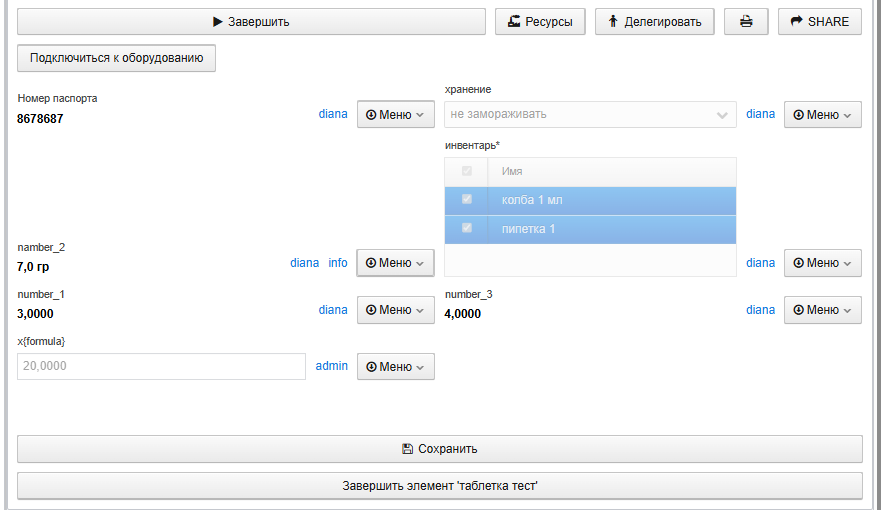Screen dimensions: 881x510
Task: Click Завершить элемент 'таблетка тест' button
Action: click(440, 486)
